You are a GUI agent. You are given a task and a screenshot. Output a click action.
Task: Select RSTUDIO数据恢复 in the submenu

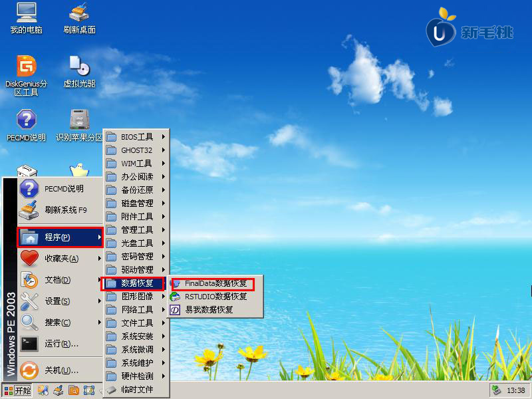215,297
